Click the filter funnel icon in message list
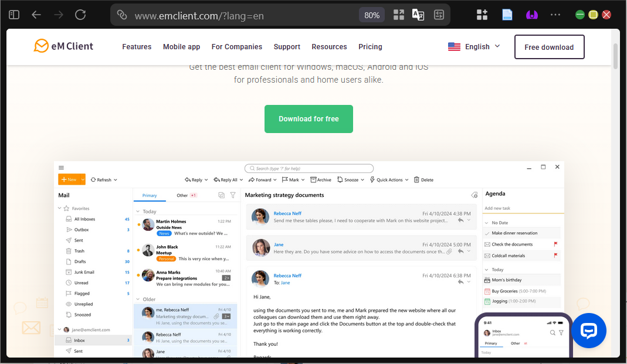Viewport: 627px width, 364px height. coord(233,195)
